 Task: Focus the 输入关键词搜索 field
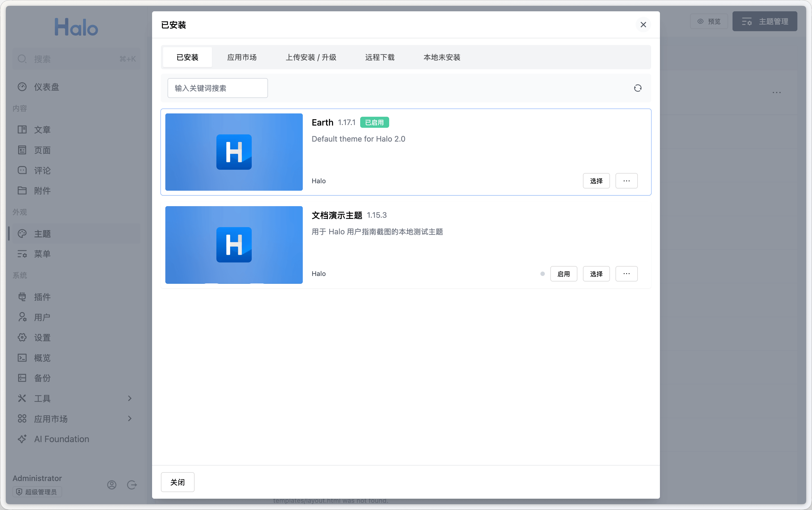pyautogui.click(x=217, y=88)
